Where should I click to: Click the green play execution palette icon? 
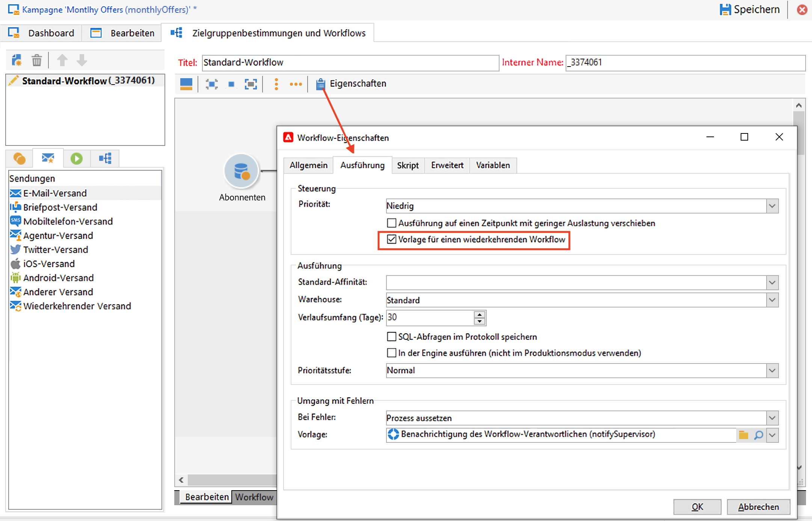(x=77, y=158)
